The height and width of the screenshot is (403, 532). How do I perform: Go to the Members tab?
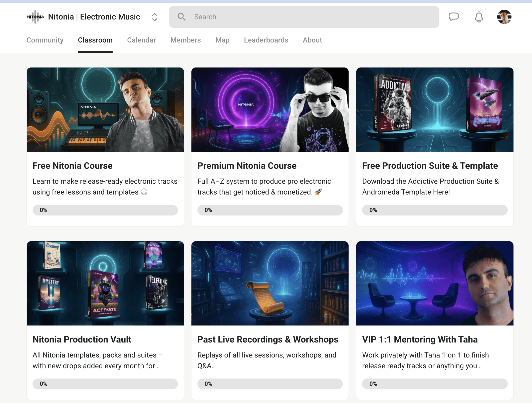coord(185,40)
